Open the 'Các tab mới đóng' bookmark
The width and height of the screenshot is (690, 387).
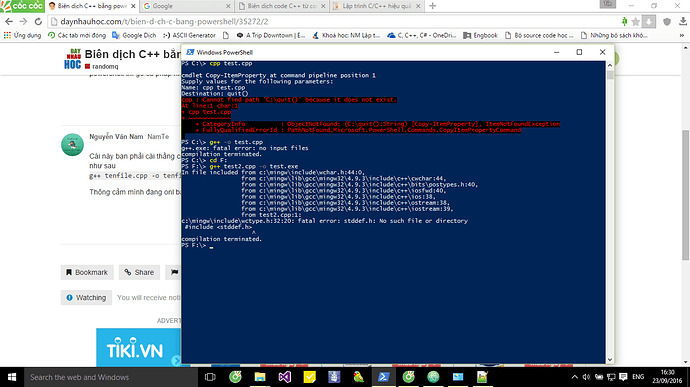[x=77, y=35]
